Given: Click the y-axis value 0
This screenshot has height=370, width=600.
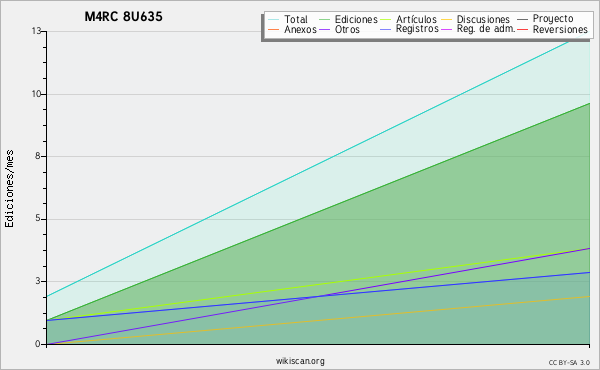Looking at the screenshot, I should click(38, 344).
